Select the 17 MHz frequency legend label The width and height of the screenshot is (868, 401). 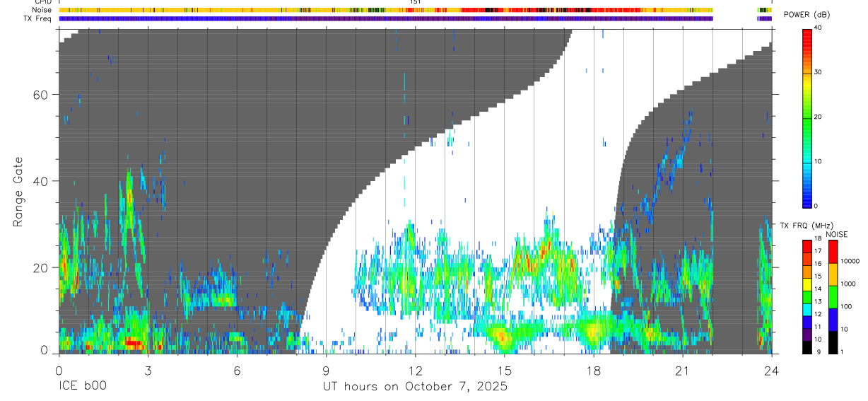819,251
